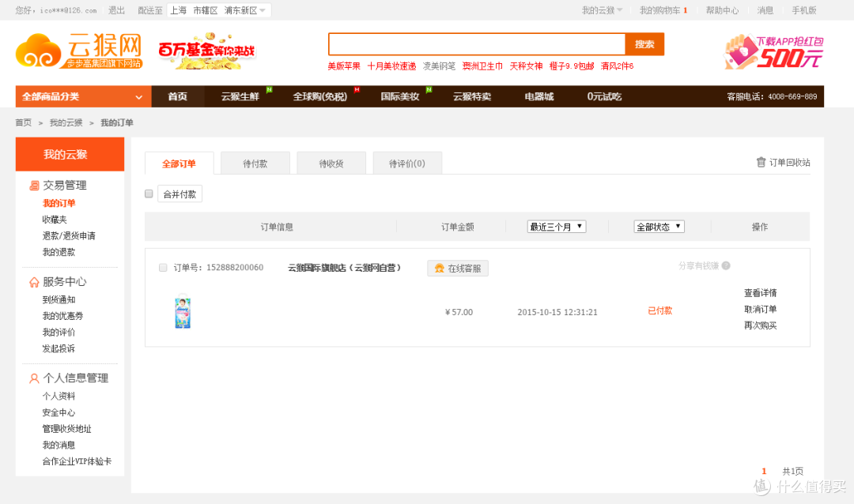The width and height of the screenshot is (854, 504).
Task: Click the 合并付款 button
Action: (x=179, y=194)
